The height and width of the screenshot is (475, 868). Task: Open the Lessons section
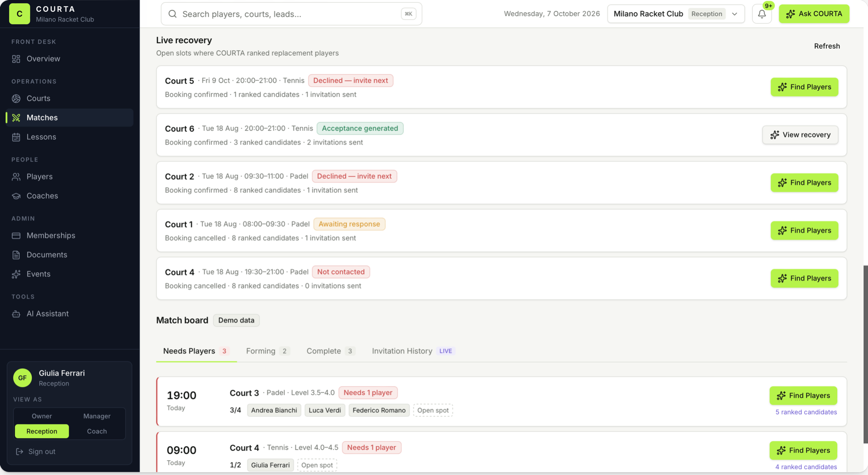(x=70, y=137)
